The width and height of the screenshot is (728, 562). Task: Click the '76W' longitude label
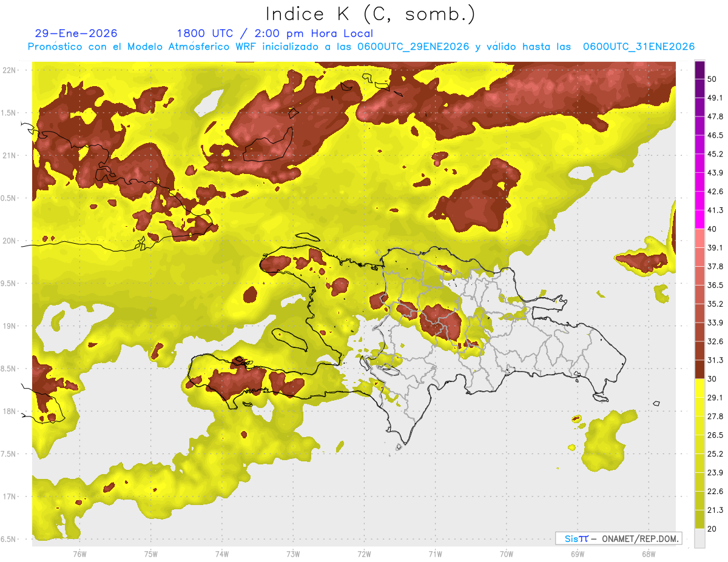click(x=79, y=553)
